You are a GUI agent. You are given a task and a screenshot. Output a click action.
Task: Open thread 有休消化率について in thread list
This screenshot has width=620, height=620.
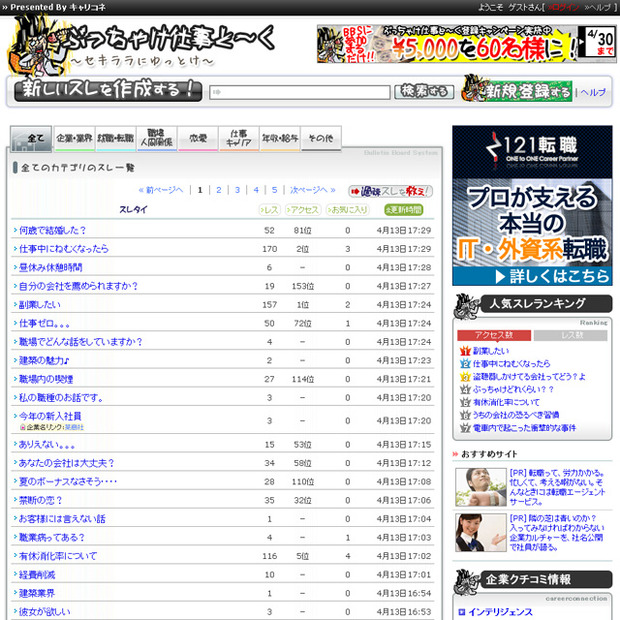click(x=58, y=556)
